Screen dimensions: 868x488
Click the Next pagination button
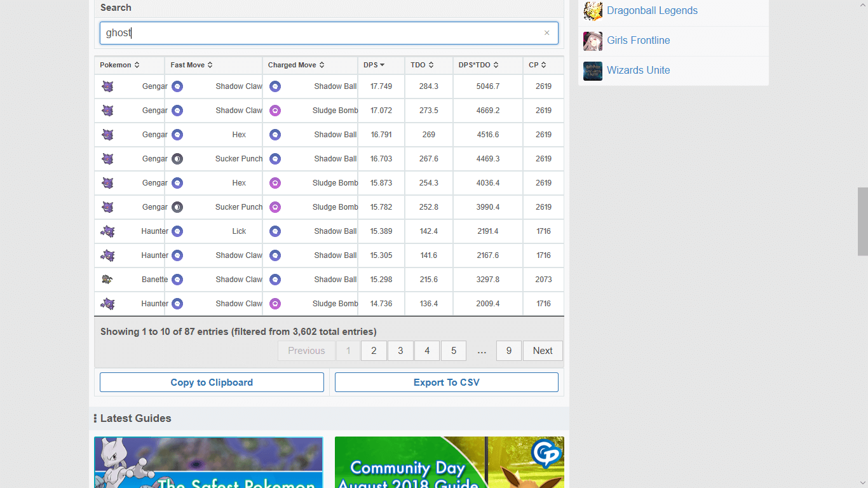pos(543,351)
